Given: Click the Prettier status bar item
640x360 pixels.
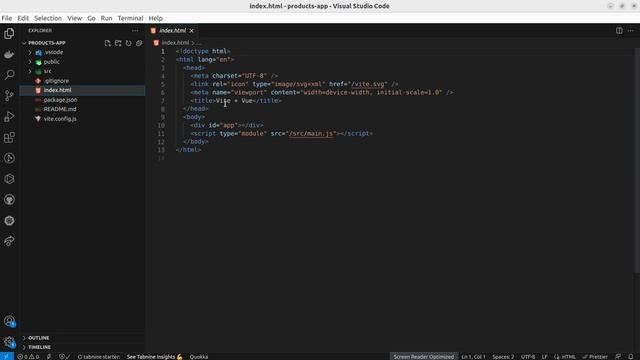Looking at the screenshot, I should [595, 356].
